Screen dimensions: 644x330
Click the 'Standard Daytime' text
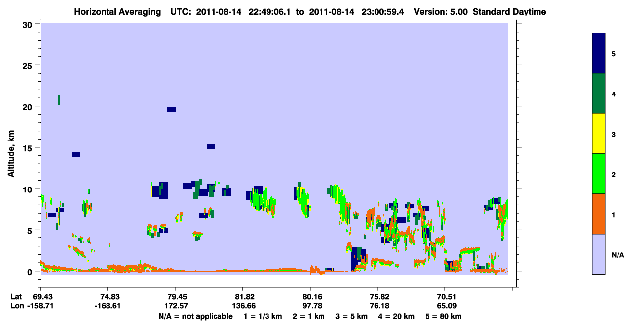click(x=509, y=11)
